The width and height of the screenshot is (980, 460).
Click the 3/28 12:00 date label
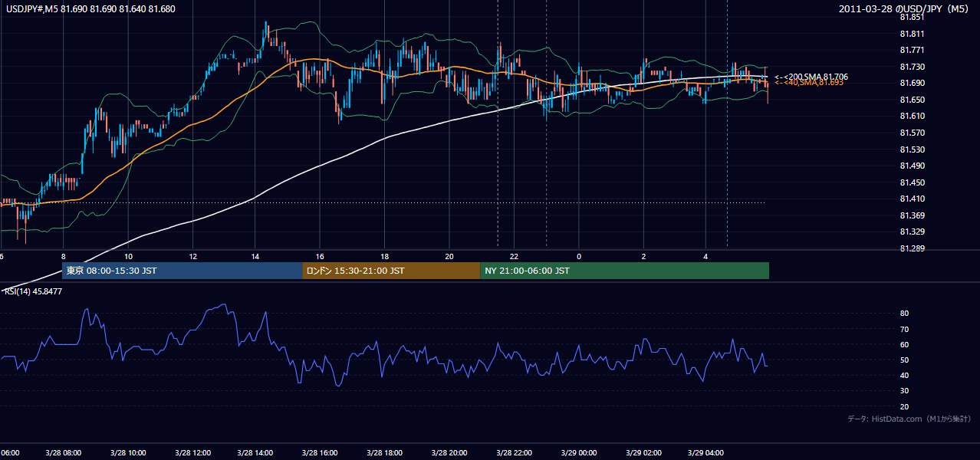192,452
